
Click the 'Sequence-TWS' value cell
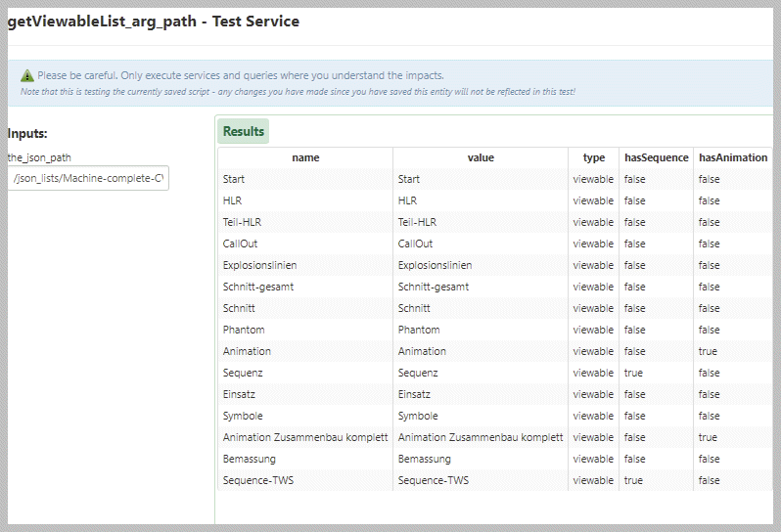[481, 480]
